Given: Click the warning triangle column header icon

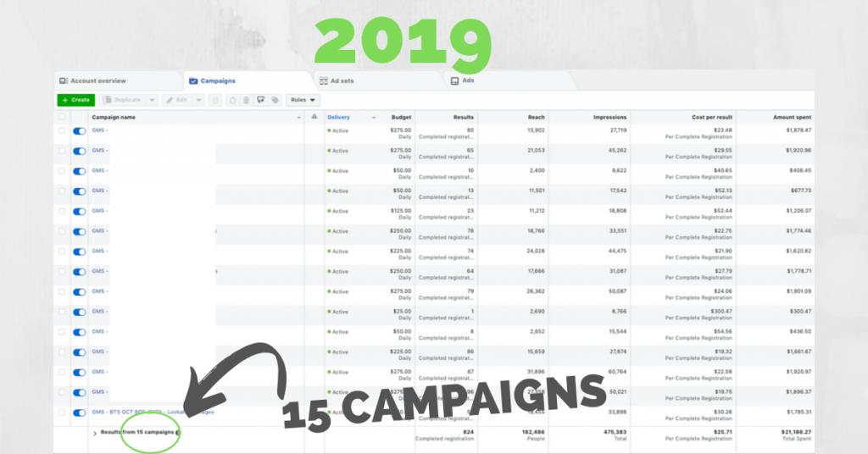Looking at the screenshot, I should [x=314, y=117].
